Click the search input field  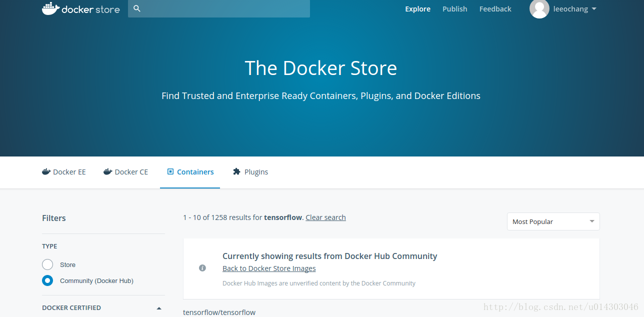point(219,8)
